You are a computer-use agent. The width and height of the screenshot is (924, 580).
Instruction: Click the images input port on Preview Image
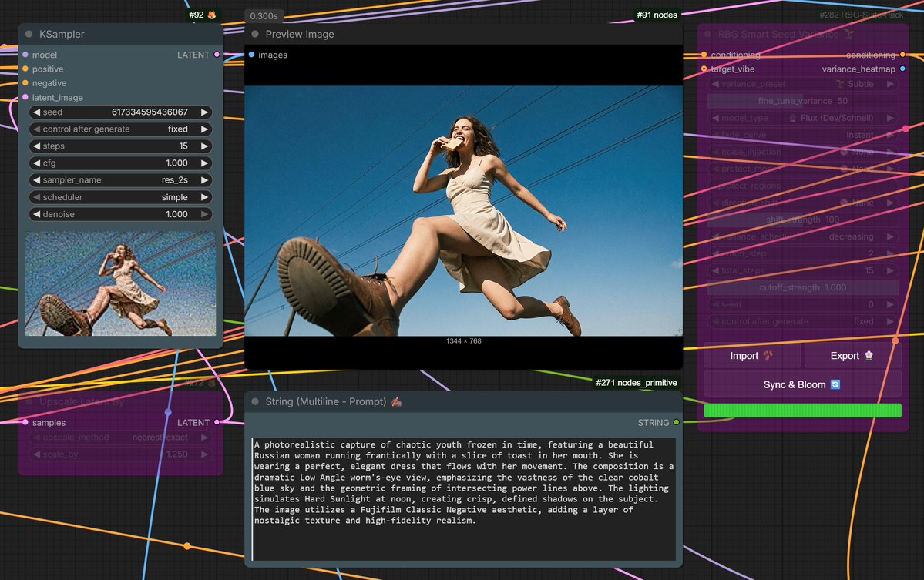(x=252, y=55)
